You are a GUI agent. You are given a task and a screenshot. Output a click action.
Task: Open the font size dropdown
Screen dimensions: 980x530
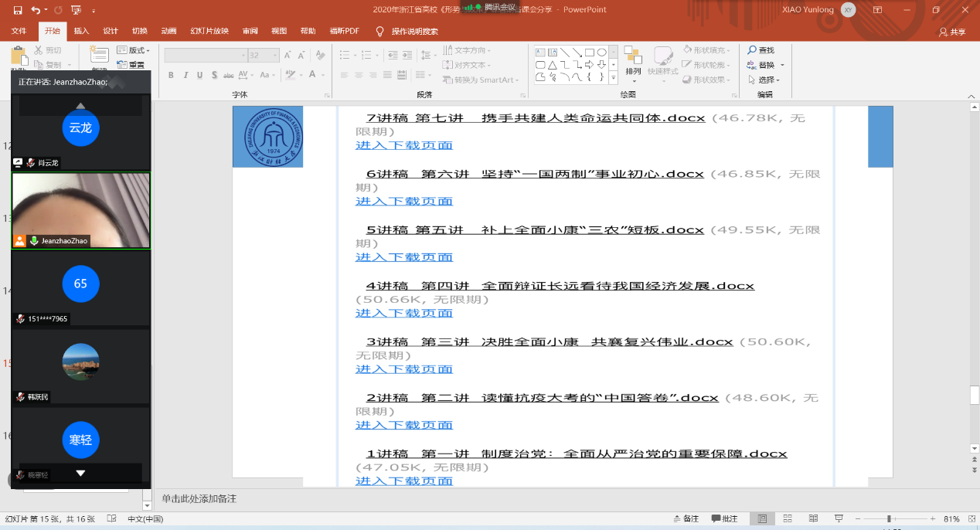[274, 56]
